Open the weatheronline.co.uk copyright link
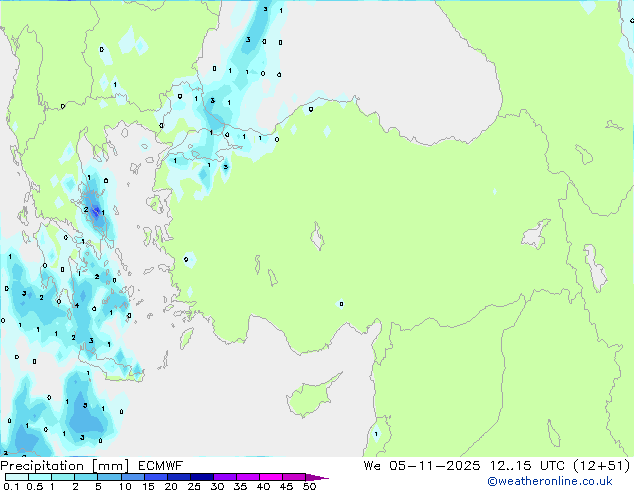This screenshot has width=634, height=490. click(549, 481)
